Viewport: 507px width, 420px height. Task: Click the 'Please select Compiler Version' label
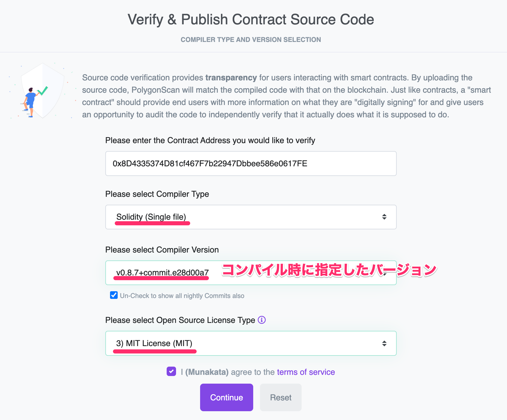162,250
